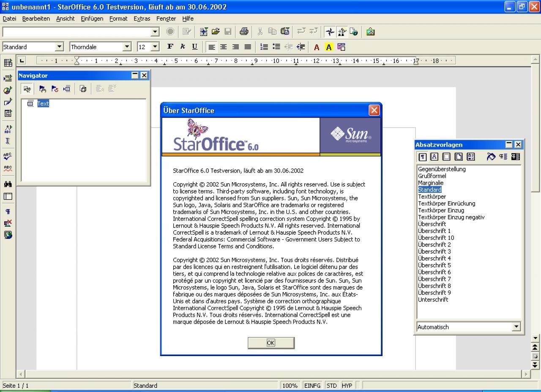This screenshot has width=541, height=392.
Task: Open the Einfügen menu
Action: point(92,19)
